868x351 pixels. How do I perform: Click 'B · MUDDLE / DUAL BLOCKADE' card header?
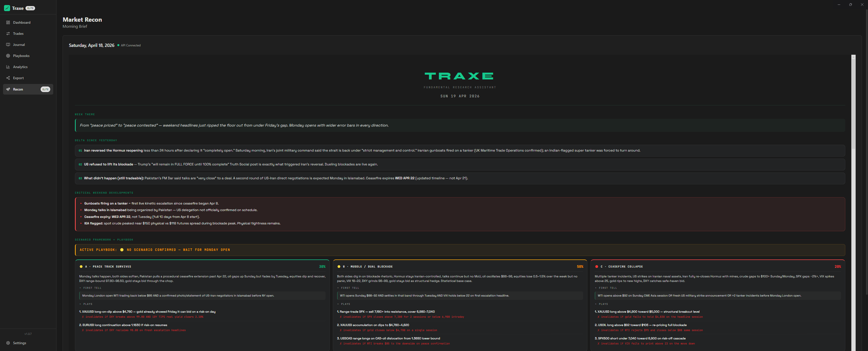[368, 267]
